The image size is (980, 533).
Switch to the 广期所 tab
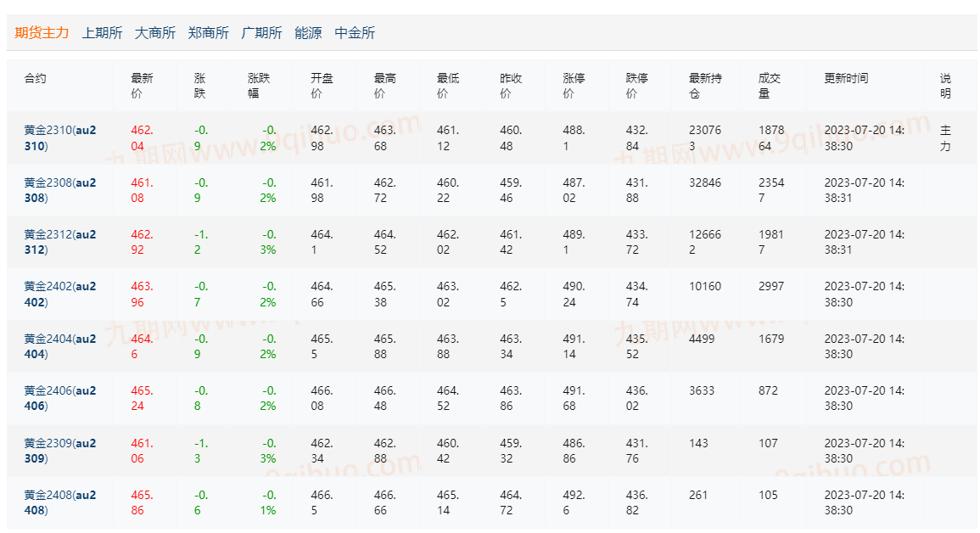click(x=261, y=32)
